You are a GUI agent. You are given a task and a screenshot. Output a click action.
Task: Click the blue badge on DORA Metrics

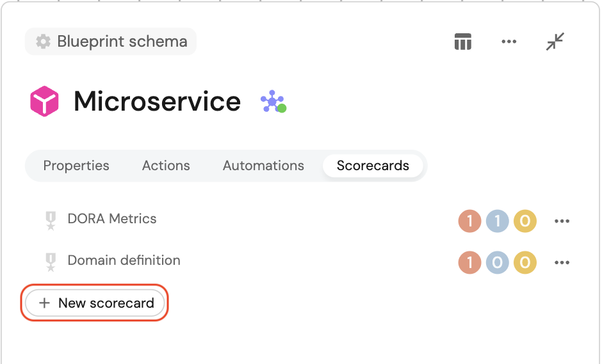tap(497, 221)
